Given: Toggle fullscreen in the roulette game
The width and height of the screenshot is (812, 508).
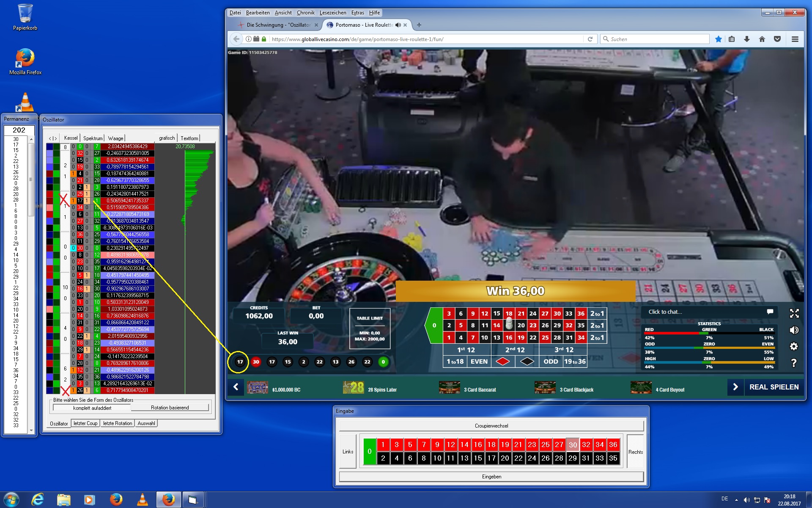Looking at the screenshot, I should (794, 313).
